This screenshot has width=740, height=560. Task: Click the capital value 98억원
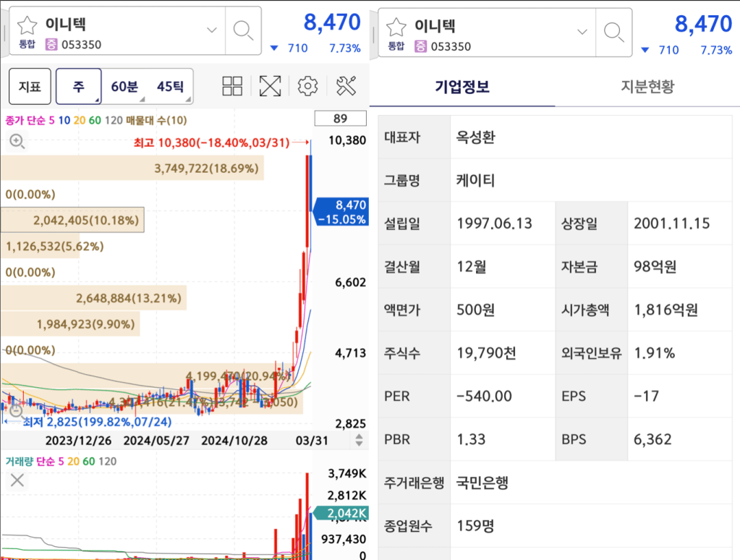[x=655, y=267]
